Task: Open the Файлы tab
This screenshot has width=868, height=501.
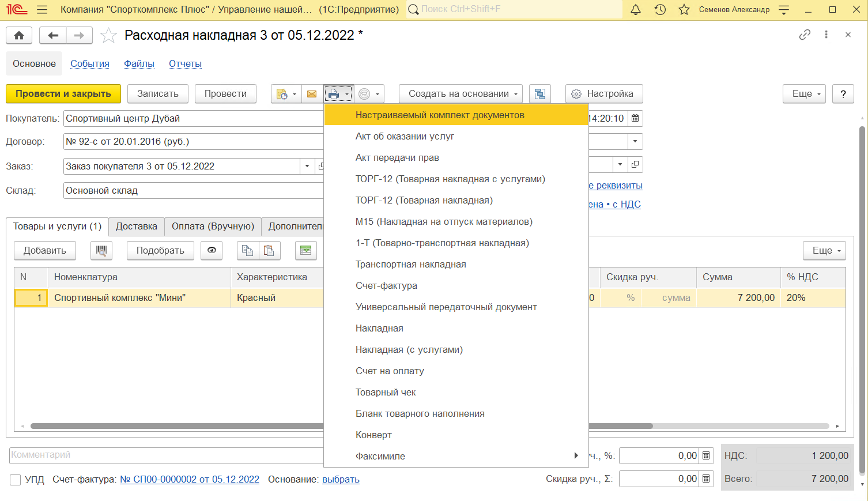Action: click(x=139, y=64)
